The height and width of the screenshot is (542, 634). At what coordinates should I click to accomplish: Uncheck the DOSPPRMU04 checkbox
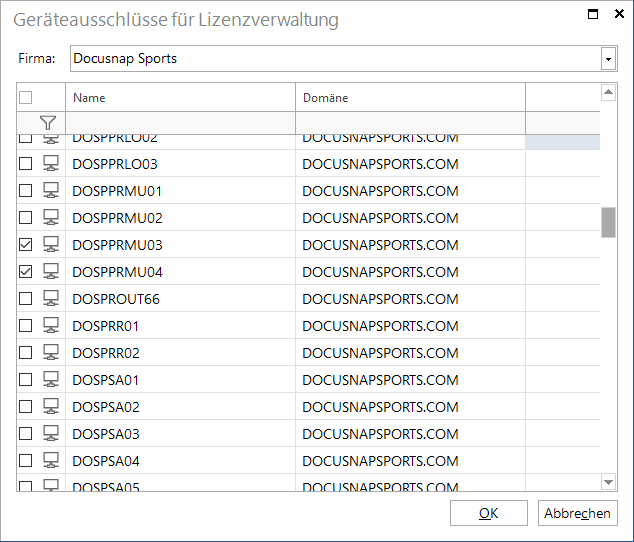25,271
